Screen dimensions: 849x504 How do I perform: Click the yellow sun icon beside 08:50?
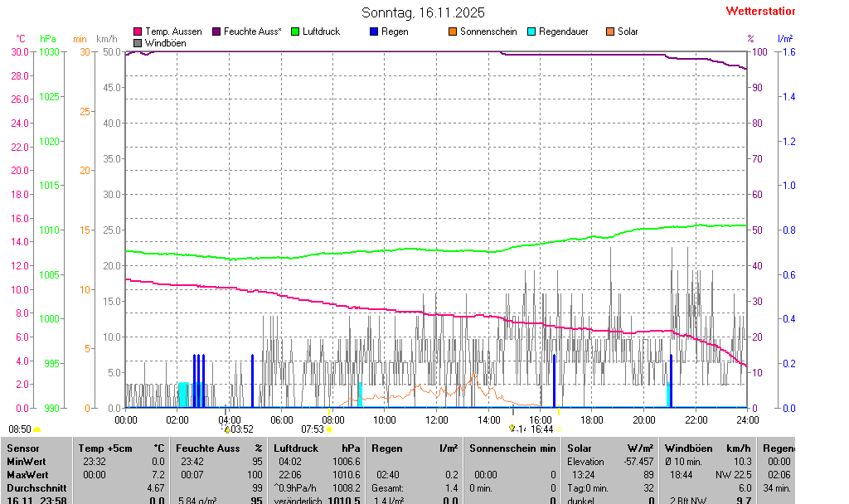pyautogui.click(x=36, y=429)
